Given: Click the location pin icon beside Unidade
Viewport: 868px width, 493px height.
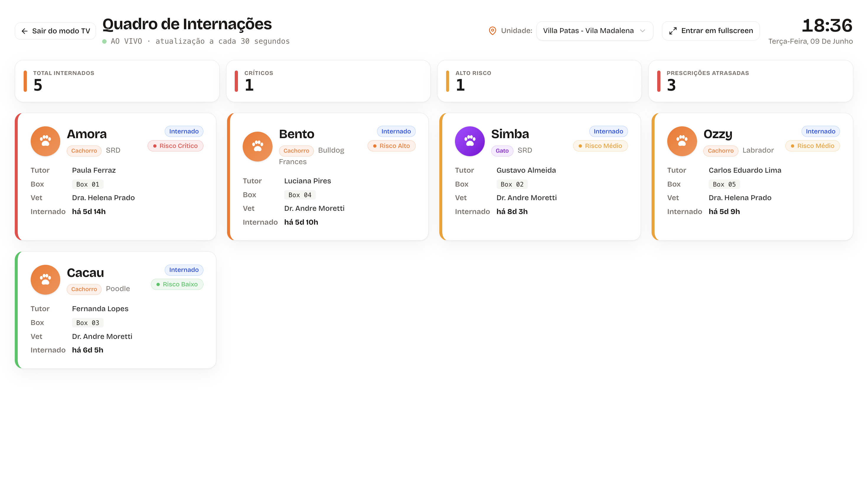Looking at the screenshot, I should coord(492,31).
